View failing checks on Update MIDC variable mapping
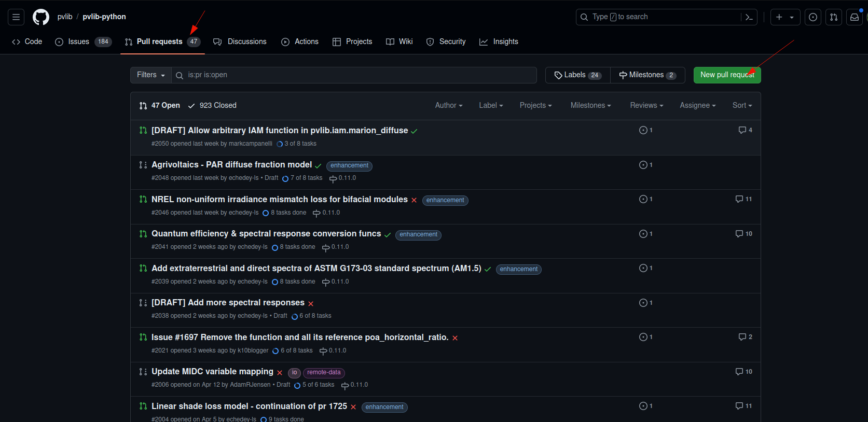868x422 pixels. coord(280,373)
